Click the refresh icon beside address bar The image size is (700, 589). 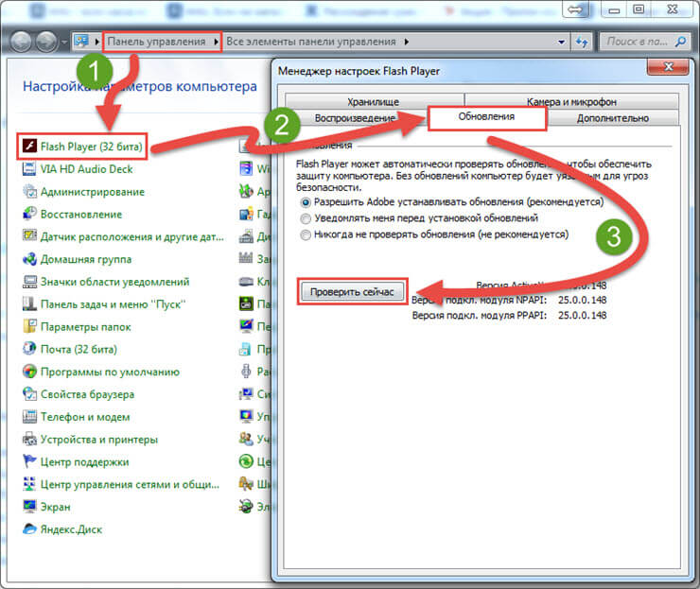(x=582, y=42)
